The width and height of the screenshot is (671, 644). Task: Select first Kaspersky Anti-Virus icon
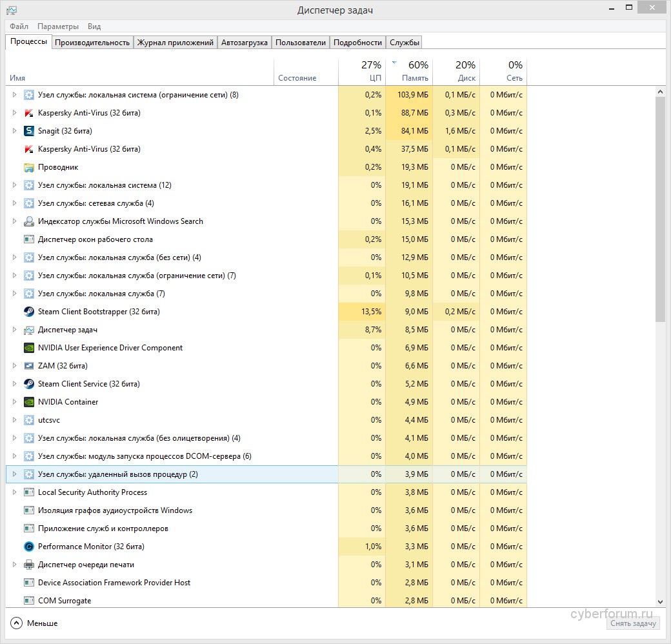pyautogui.click(x=28, y=113)
